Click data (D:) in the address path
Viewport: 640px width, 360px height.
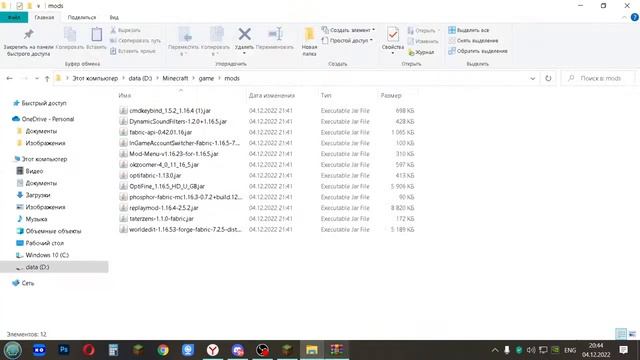pos(140,78)
